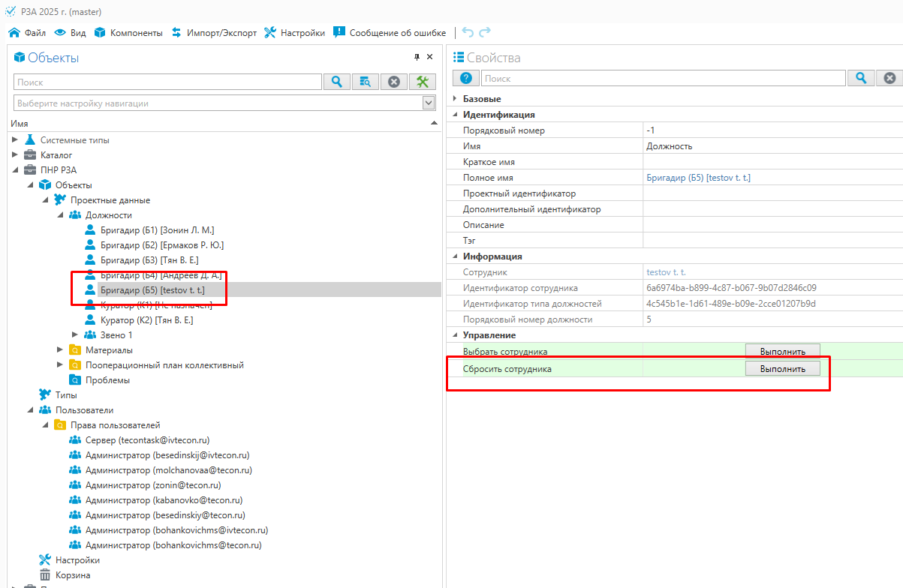
Task: Pin the Объекты panel
Action: [x=417, y=57]
